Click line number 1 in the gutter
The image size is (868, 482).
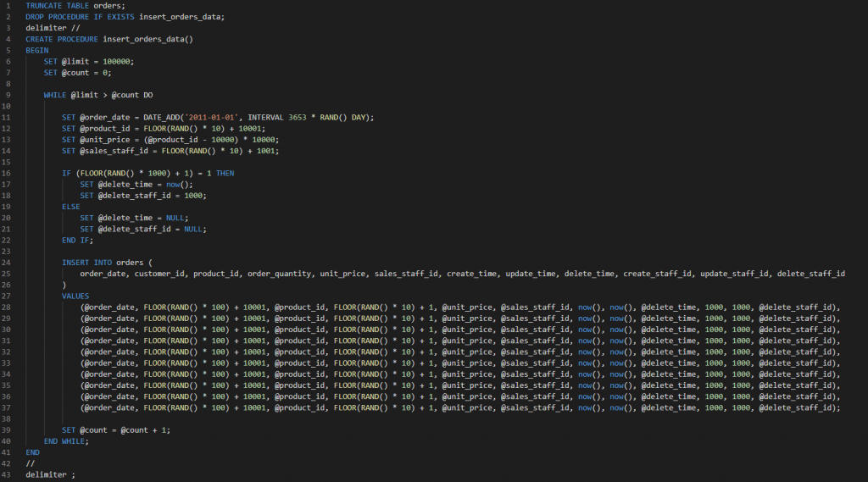[x=8, y=6]
